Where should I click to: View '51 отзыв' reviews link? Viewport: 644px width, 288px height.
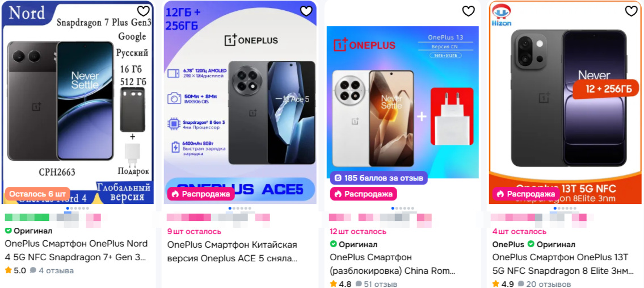pyautogui.click(x=376, y=284)
